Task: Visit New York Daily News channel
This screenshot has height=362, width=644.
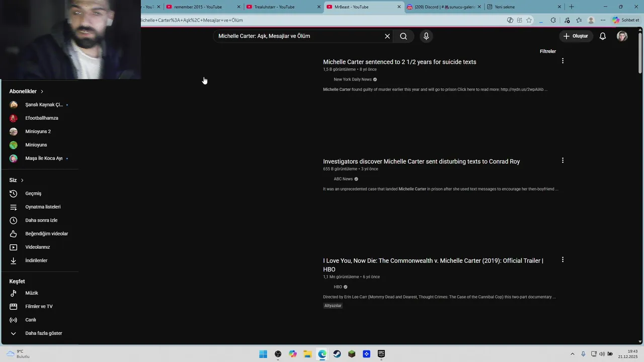Action: tap(353, 79)
